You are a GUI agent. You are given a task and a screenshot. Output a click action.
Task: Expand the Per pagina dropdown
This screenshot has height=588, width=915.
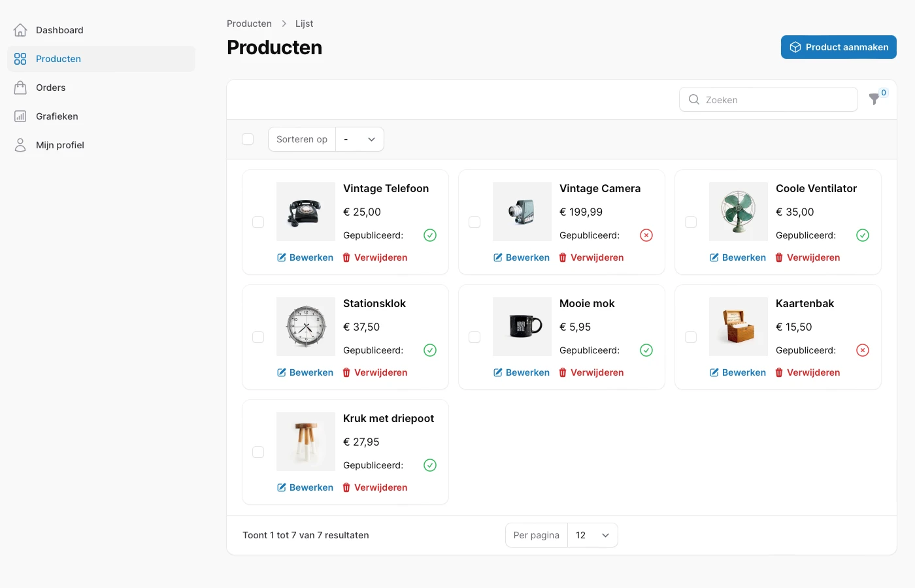coord(592,535)
